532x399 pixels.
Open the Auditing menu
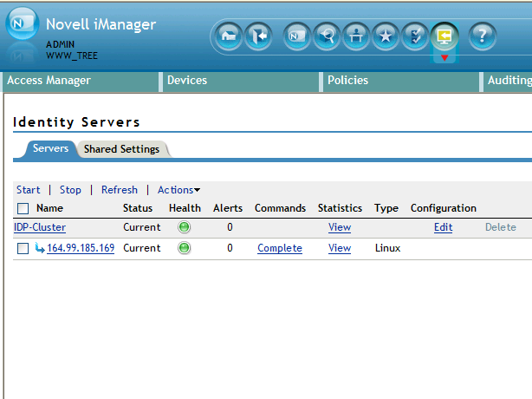coord(509,81)
